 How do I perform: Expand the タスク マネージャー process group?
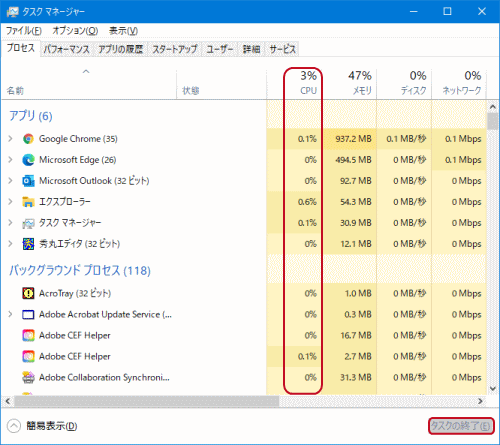click(x=10, y=223)
